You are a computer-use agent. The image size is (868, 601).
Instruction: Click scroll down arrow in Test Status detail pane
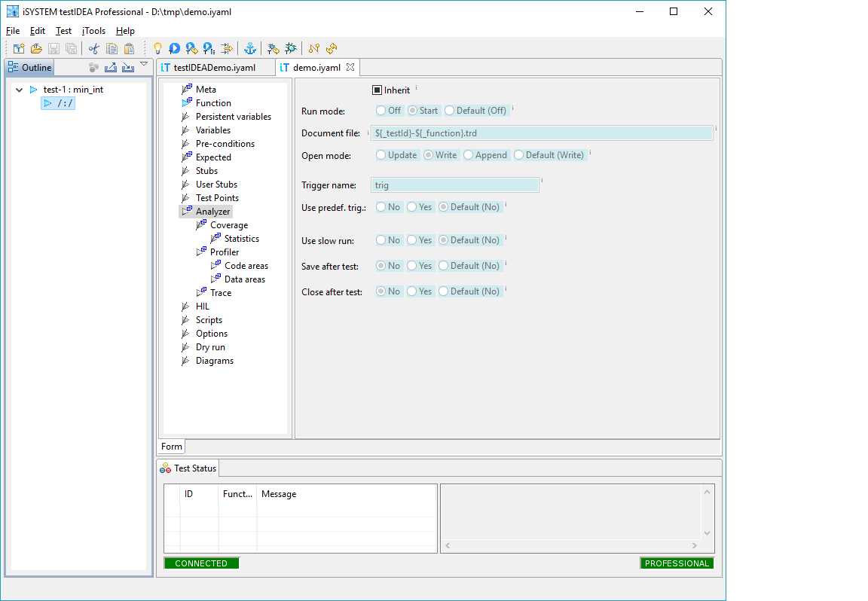707,533
